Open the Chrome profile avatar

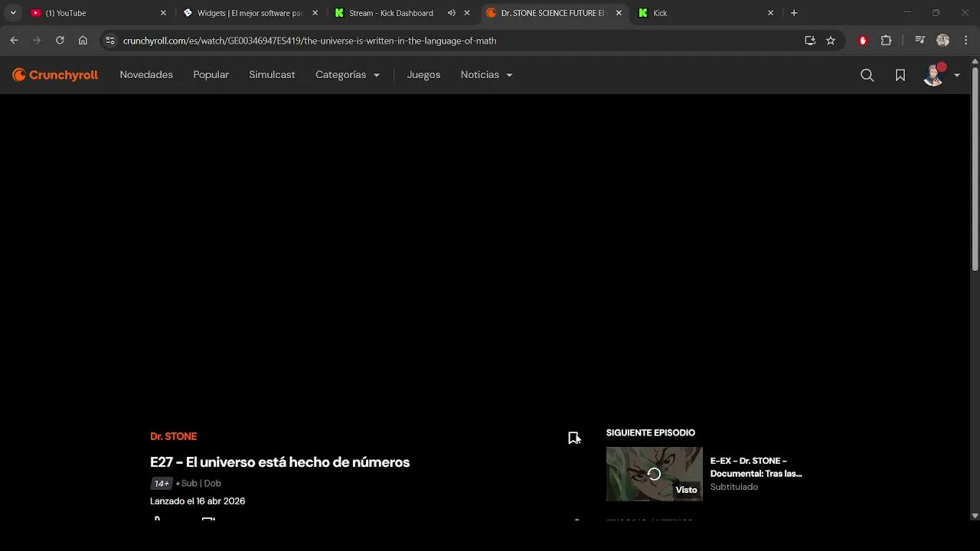tap(942, 41)
